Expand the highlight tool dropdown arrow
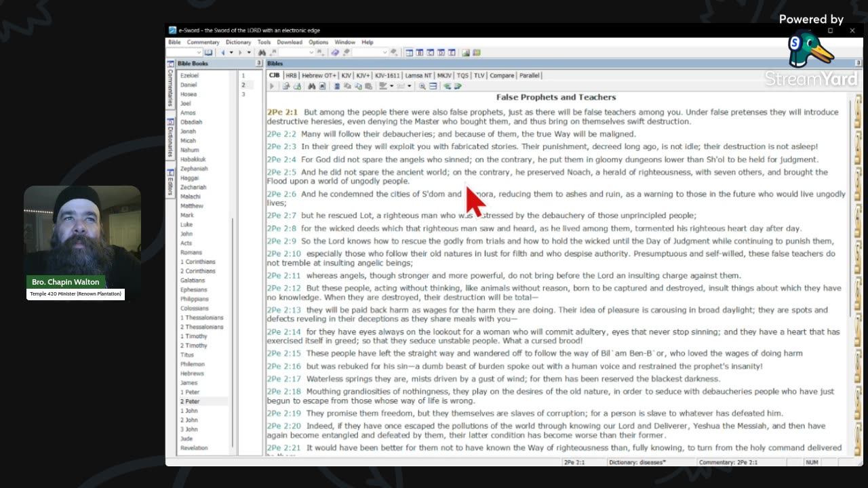Viewport: 868px width, 488px height. 391,86
